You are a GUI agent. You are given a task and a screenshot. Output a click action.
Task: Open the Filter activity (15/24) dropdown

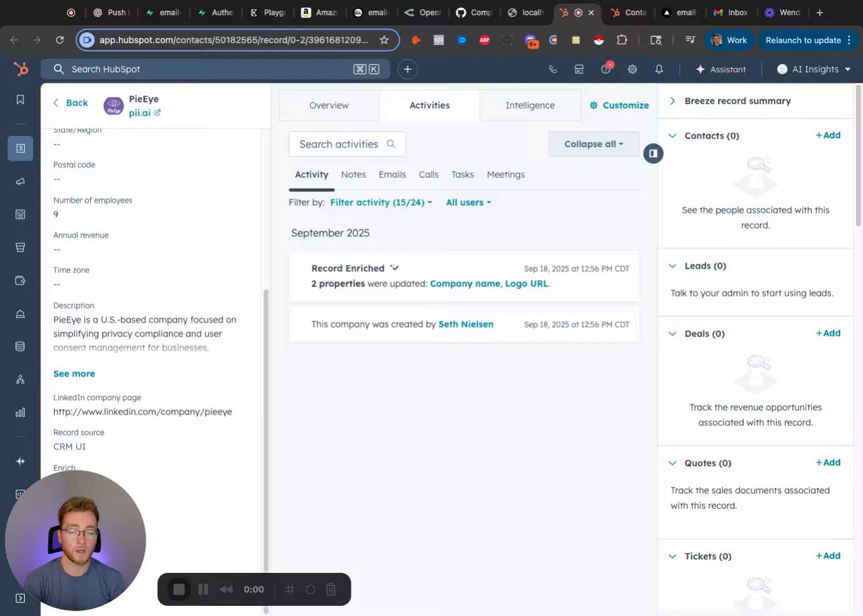tap(381, 202)
